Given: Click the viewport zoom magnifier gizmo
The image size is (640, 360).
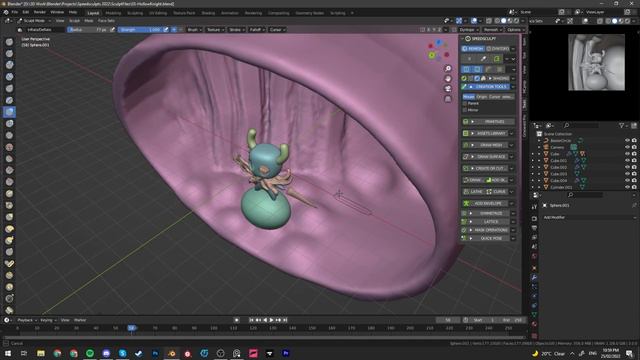Looking at the screenshot, I should click(x=448, y=69).
